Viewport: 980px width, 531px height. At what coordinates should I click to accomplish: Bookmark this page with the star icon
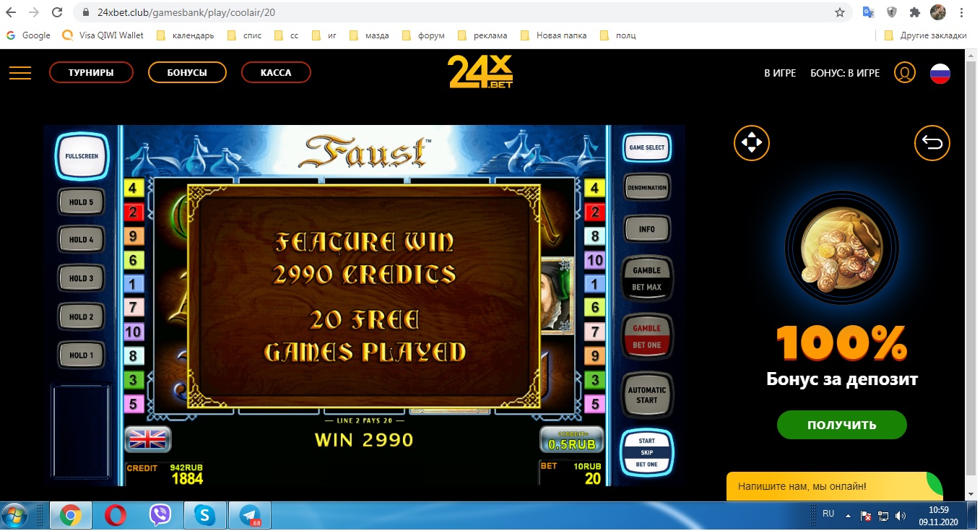pos(840,12)
